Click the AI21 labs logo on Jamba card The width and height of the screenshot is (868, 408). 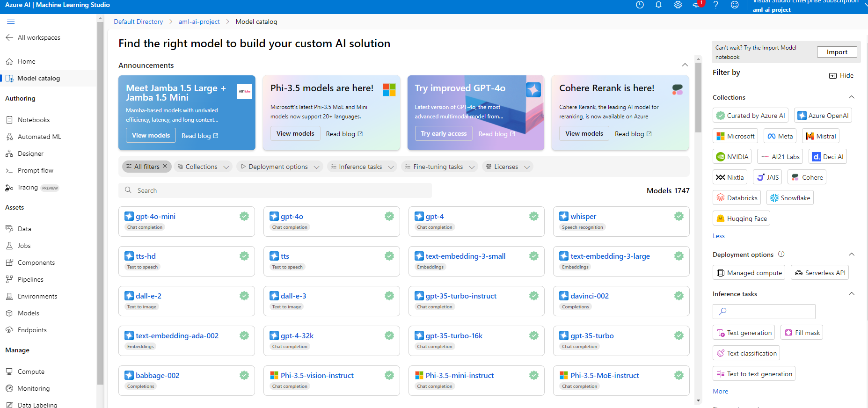pyautogui.click(x=245, y=92)
